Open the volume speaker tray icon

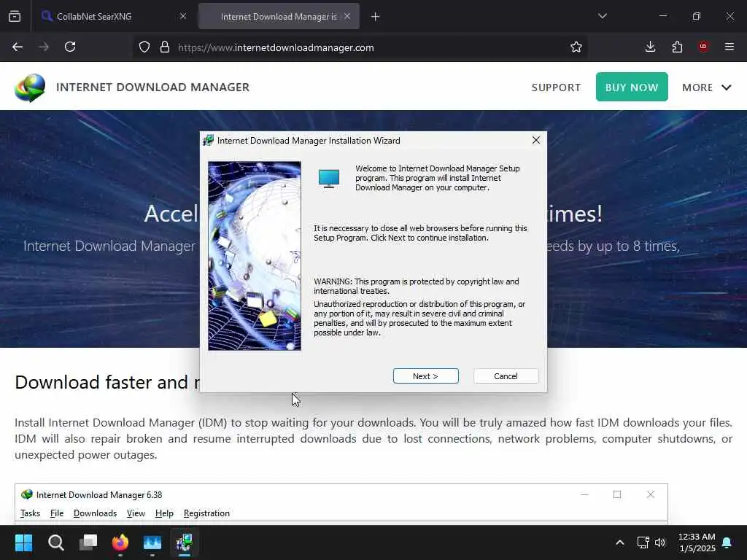click(659, 542)
